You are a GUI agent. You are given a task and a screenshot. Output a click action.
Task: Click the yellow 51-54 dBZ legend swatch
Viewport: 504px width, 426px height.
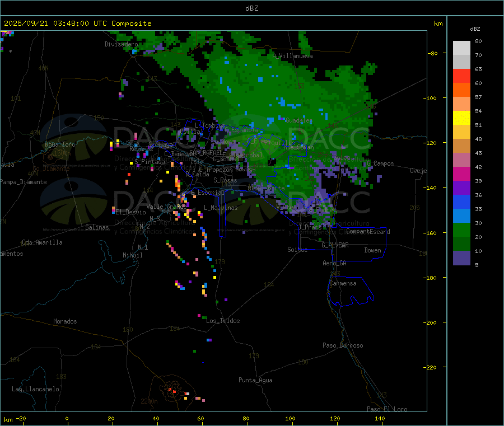[x=461, y=118]
